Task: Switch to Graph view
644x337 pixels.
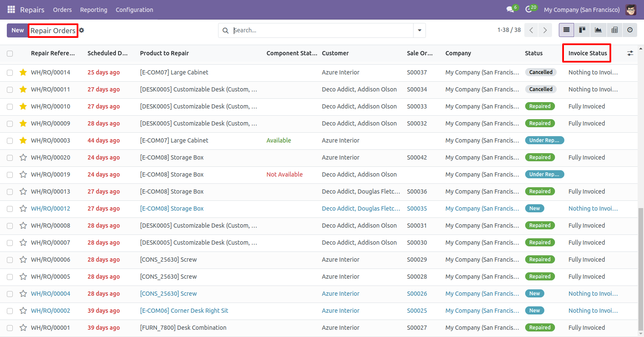Action: [598, 30]
